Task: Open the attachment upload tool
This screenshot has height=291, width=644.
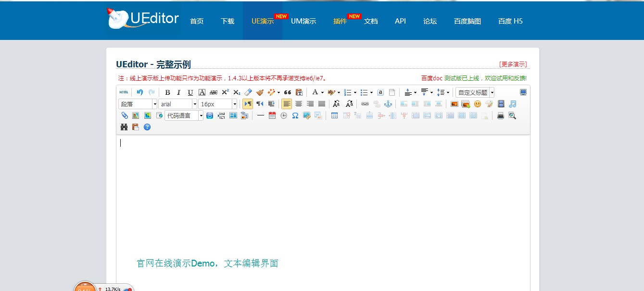Action: pyautogui.click(x=124, y=115)
